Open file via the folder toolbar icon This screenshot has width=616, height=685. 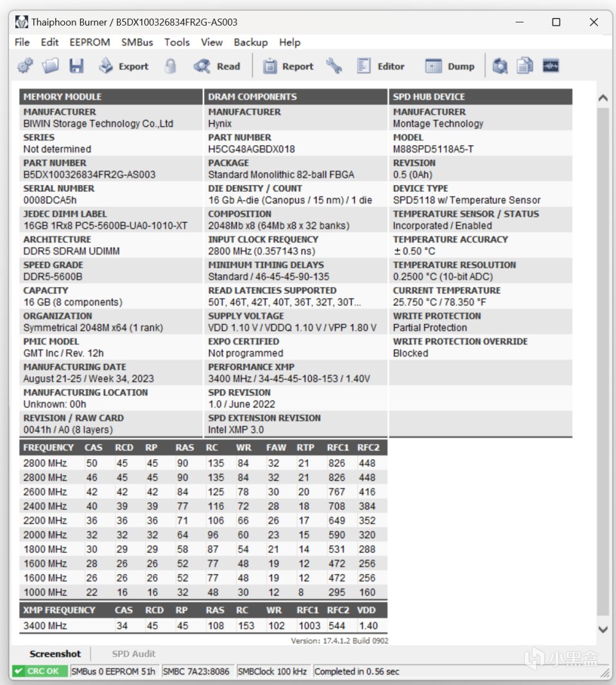pos(50,66)
